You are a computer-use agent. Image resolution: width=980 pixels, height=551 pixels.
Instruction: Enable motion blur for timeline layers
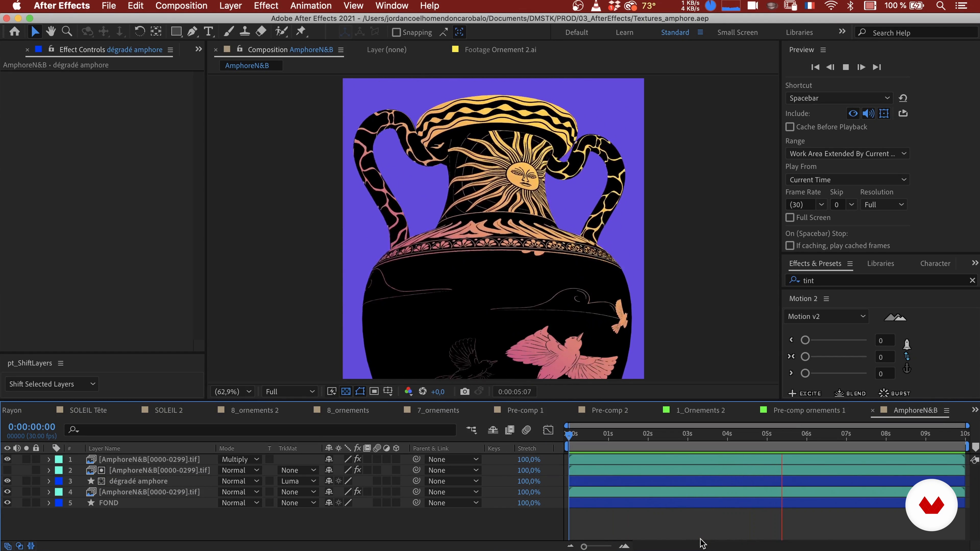coord(526,430)
